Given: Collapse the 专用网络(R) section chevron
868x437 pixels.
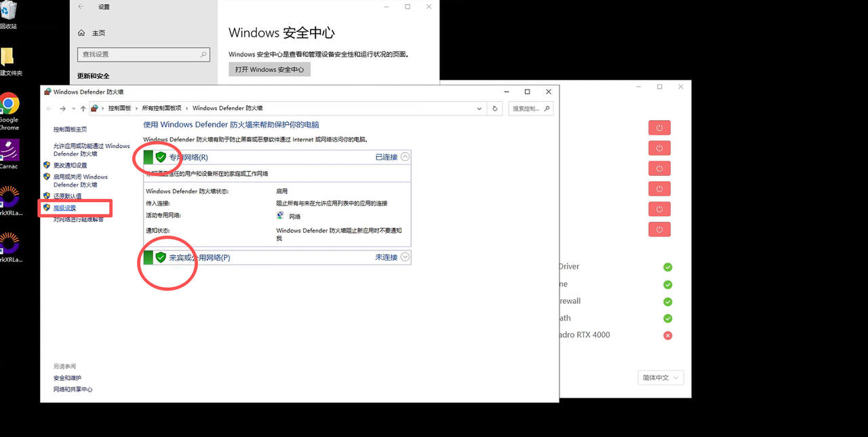Looking at the screenshot, I should 405,157.
